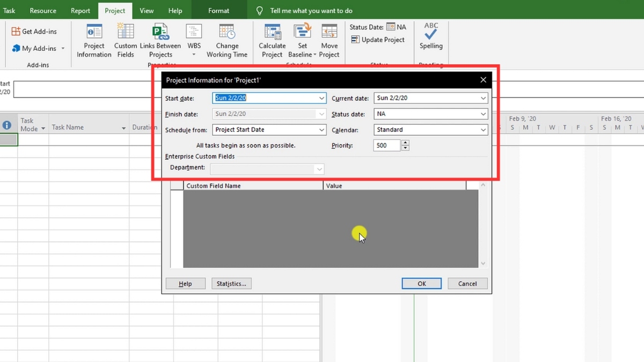The image size is (644, 362).
Task: Click OK in Project Information dialog
Action: 422,284
